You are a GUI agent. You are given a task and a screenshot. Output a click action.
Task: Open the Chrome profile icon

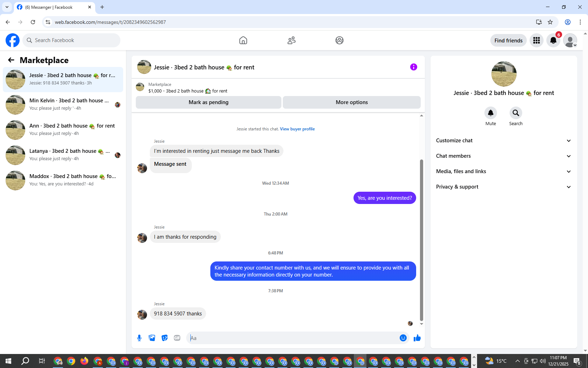568,22
